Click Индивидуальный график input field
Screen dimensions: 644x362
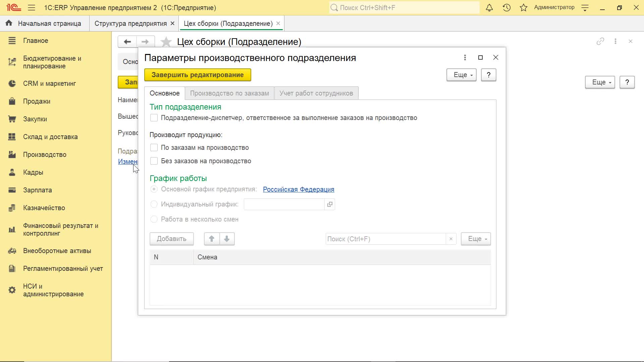[284, 204]
